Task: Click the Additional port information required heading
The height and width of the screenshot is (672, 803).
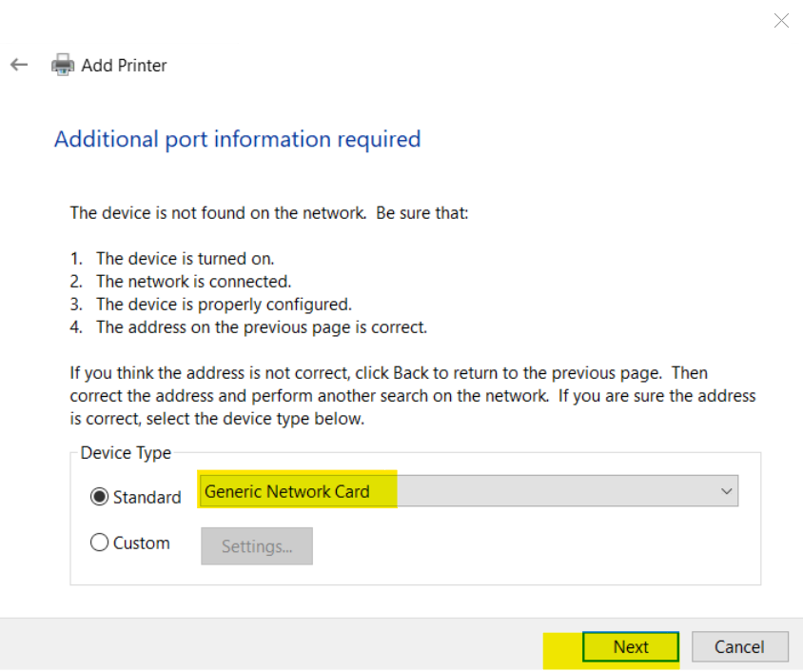Action: 238,139
